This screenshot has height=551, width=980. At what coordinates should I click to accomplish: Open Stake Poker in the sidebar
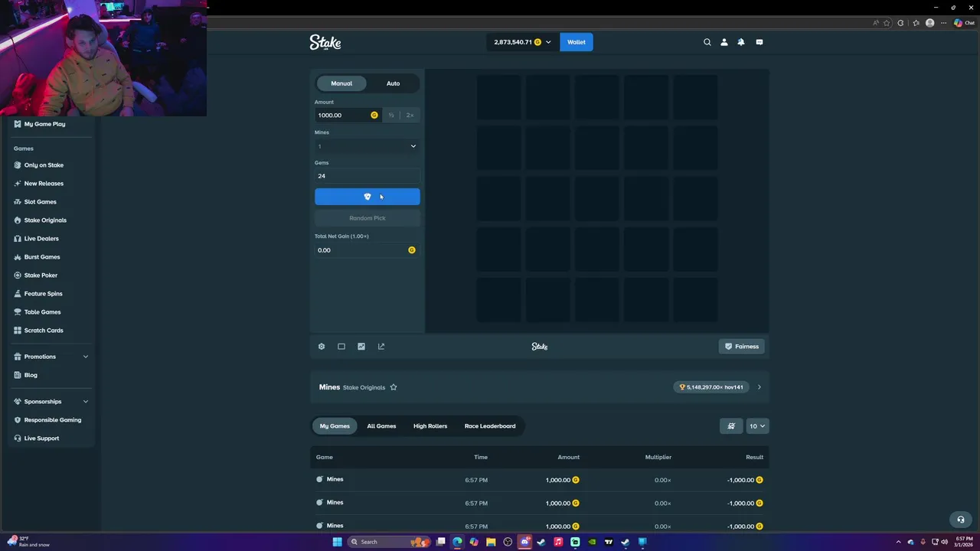coord(41,275)
